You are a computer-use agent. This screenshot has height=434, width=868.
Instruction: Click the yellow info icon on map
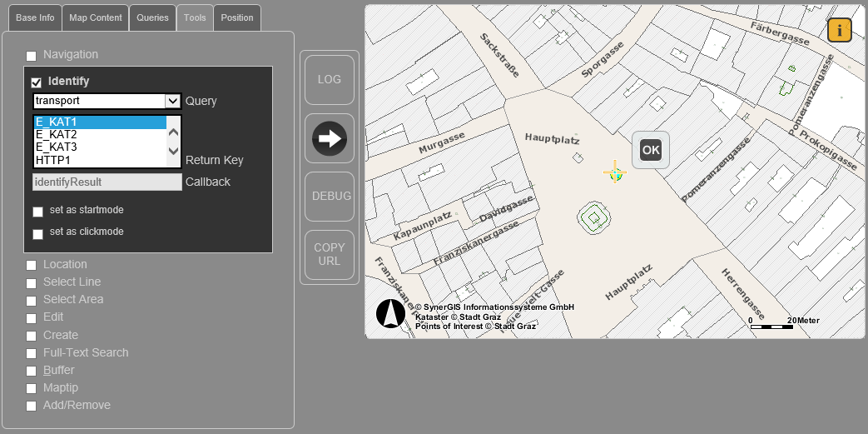click(x=839, y=30)
